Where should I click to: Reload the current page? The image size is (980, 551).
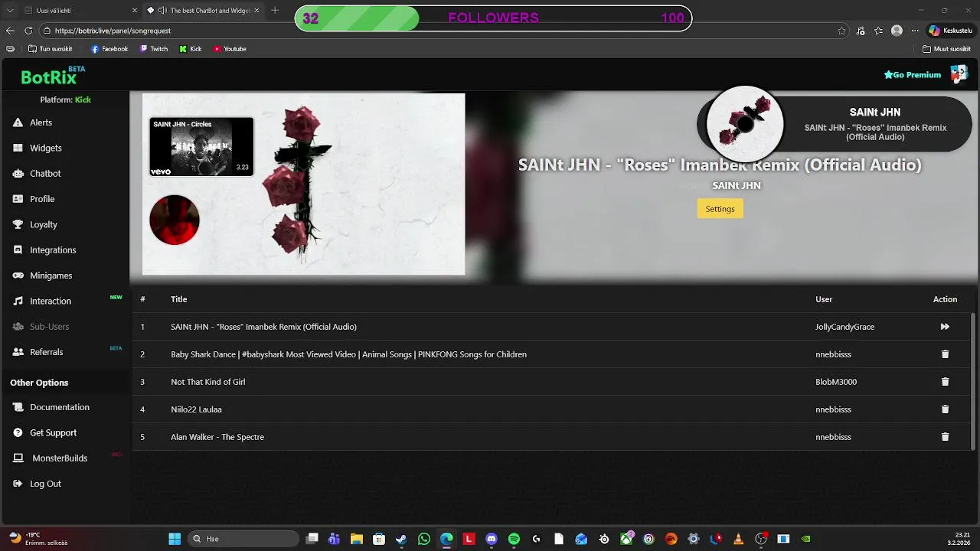[28, 31]
